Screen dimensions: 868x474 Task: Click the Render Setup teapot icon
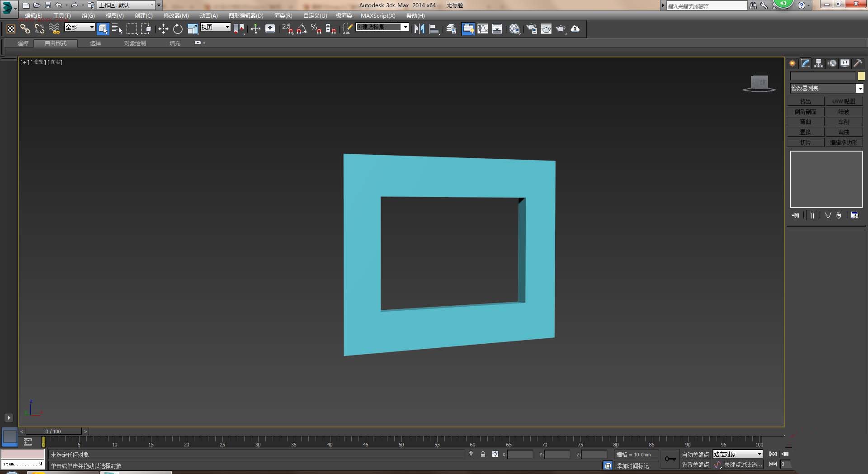coord(532,29)
